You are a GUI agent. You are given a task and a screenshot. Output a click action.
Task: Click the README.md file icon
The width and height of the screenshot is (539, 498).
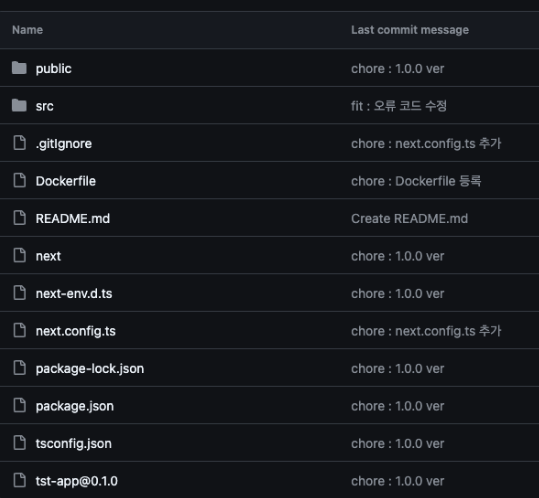click(20, 218)
